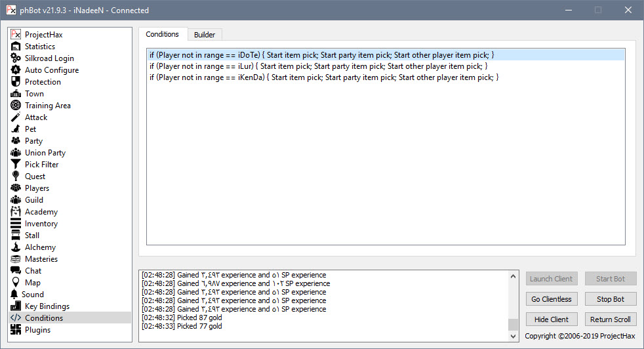The height and width of the screenshot is (349, 644).
Task: Open the Alchemy flask icon
Action: coord(16,247)
